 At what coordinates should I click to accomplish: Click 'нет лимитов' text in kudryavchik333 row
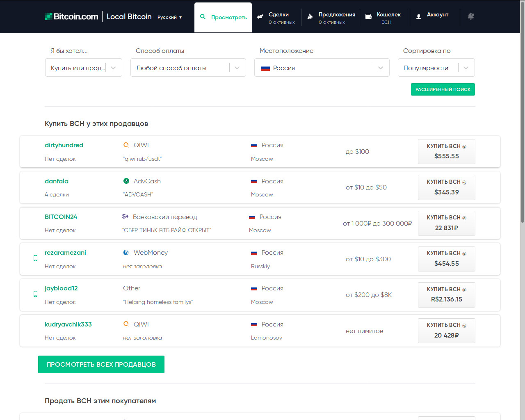[x=365, y=331]
